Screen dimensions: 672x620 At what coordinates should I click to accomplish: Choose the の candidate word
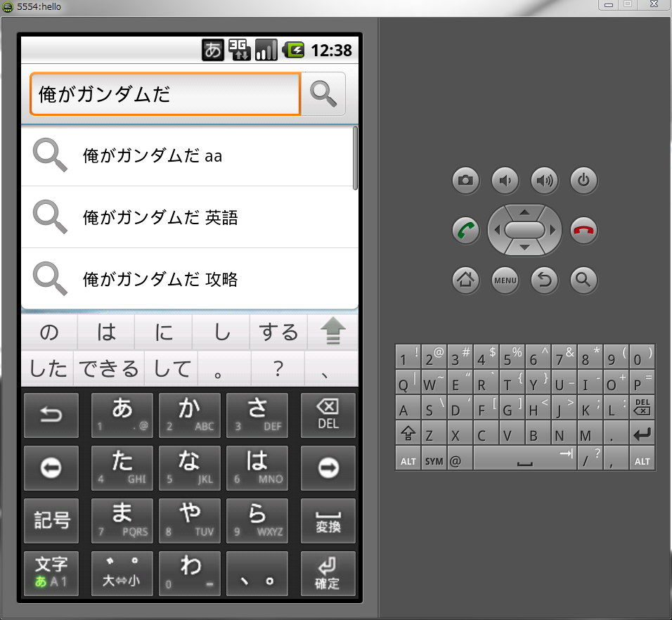pyautogui.click(x=49, y=332)
